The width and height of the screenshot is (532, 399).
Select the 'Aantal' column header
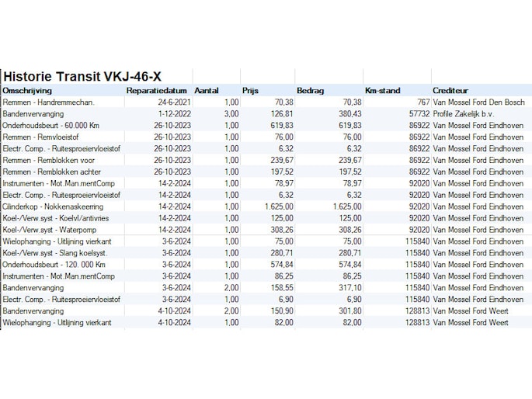coord(207,91)
